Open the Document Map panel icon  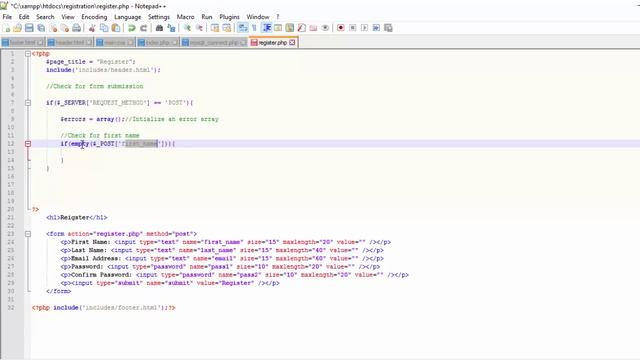(289, 28)
